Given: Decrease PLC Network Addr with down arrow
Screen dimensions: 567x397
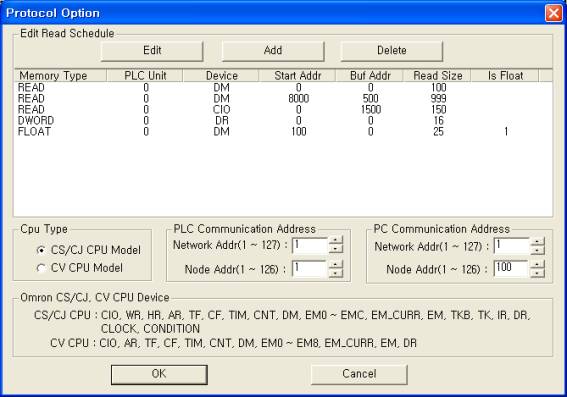Looking at the screenshot, I should [336, 249].
